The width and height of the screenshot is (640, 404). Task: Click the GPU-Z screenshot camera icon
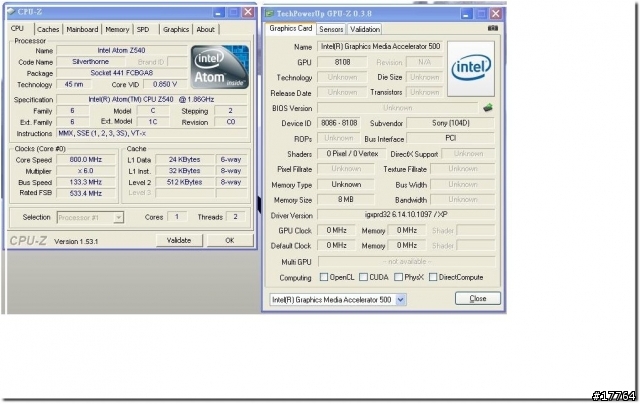tap(493, 29)
